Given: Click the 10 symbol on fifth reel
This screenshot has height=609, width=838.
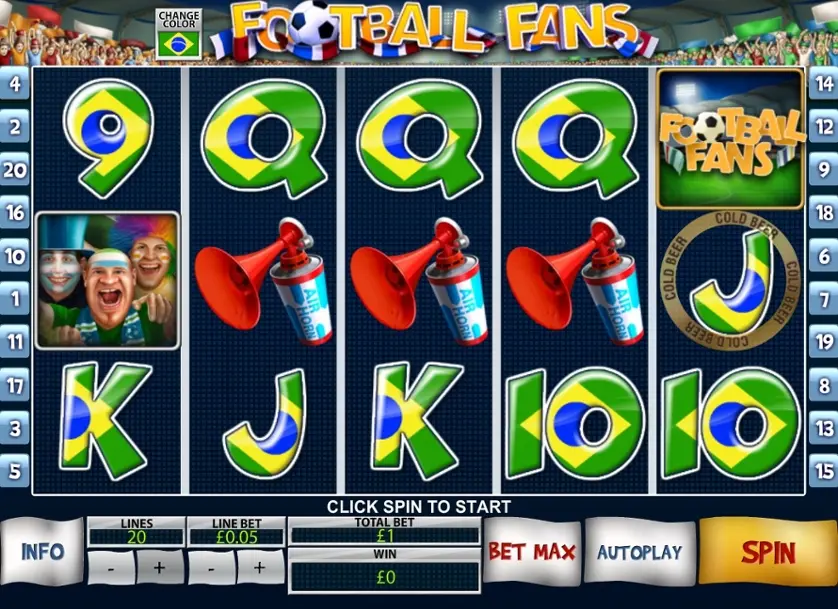Looking at the screenshot, I should coord(730,423).
